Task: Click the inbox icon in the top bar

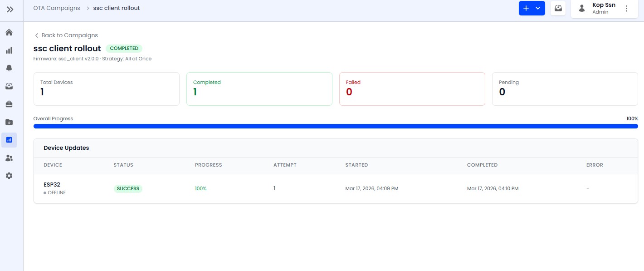Action: (558, 8)
